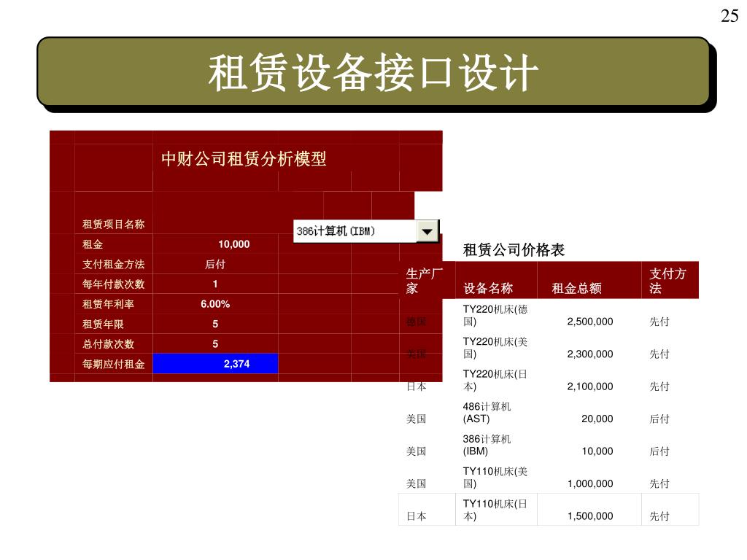This screenshot has width=747, height=560.
Task: Click the 租金 label cell
Action: (93, 244)
